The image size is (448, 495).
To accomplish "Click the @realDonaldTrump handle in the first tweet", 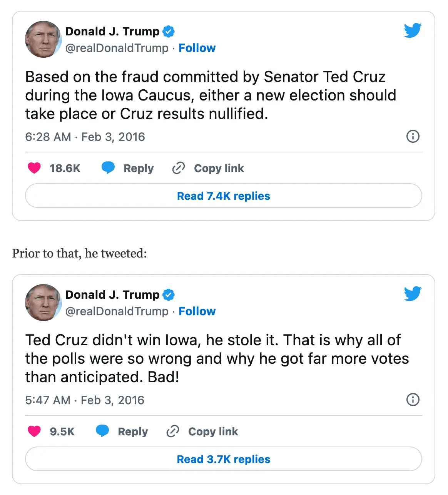I will tap(117, 48).
